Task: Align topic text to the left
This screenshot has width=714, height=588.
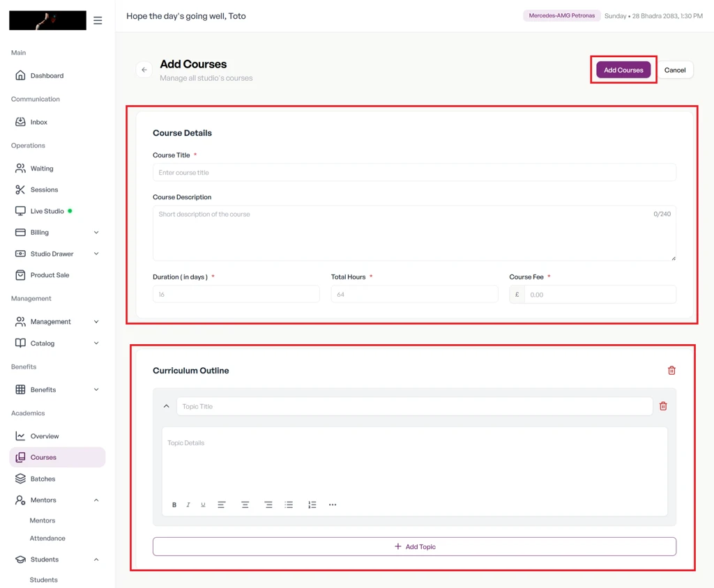Action: point(222,504)
